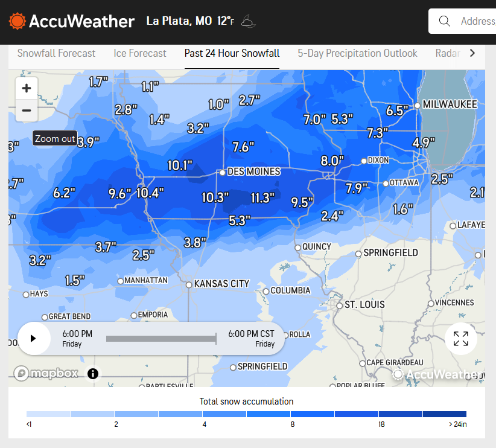Click the map info icon

point(93,374)
